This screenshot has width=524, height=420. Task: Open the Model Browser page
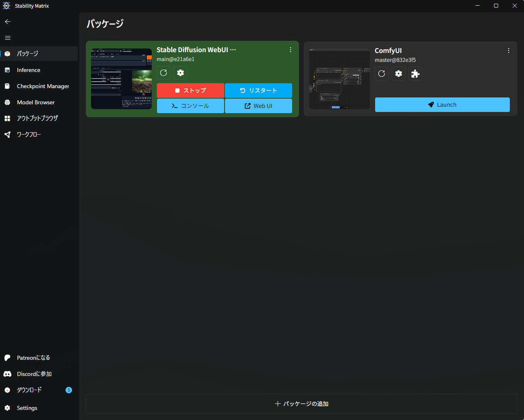click(39, 102)
